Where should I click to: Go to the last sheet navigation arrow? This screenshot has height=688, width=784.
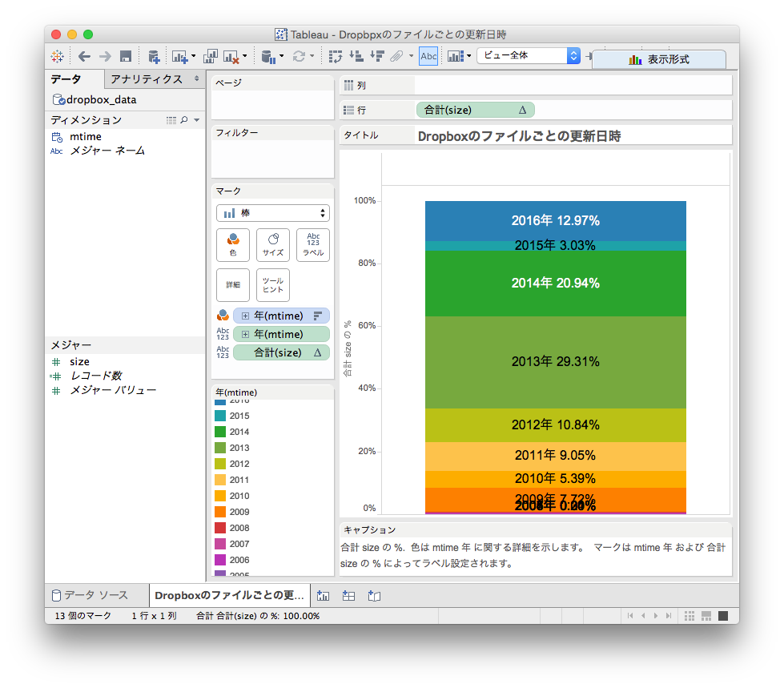(668, 616)
